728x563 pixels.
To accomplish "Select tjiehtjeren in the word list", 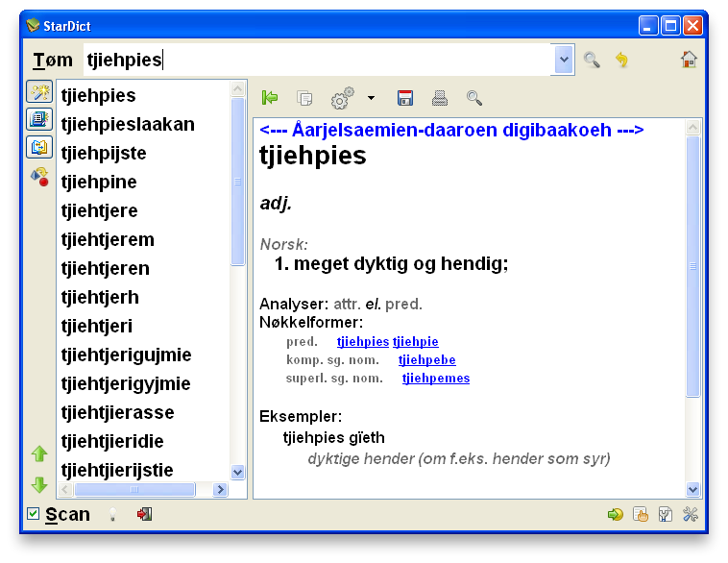I will pos(144,268).
